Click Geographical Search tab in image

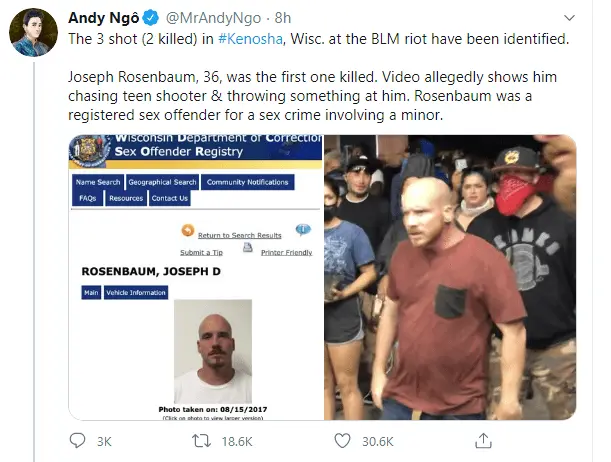coord(162,182)
